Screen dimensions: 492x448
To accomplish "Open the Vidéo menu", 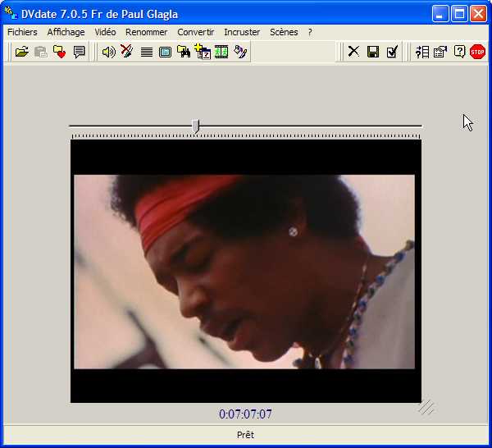I will point(105,32).
